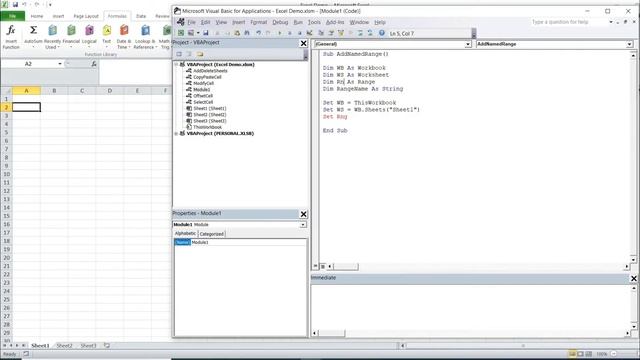Open the VBA Run menu
This screenshot has height=360, width=640.
(298, 22)
